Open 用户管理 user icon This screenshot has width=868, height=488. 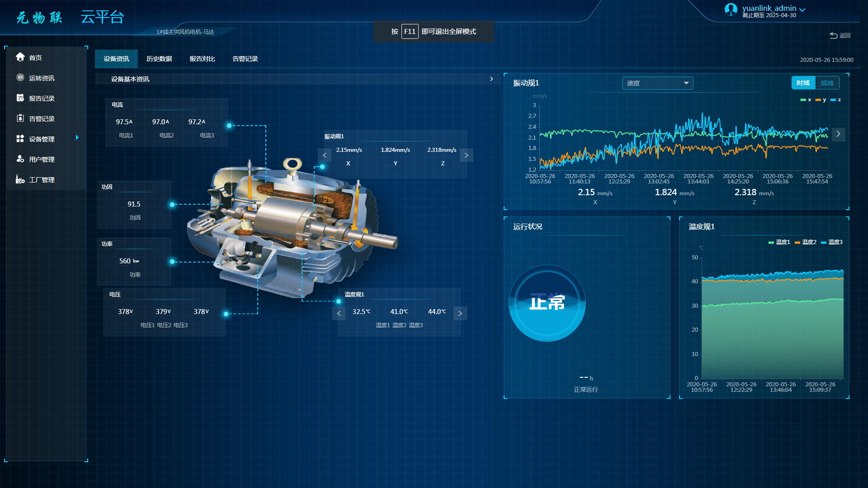tap(20, 159)
